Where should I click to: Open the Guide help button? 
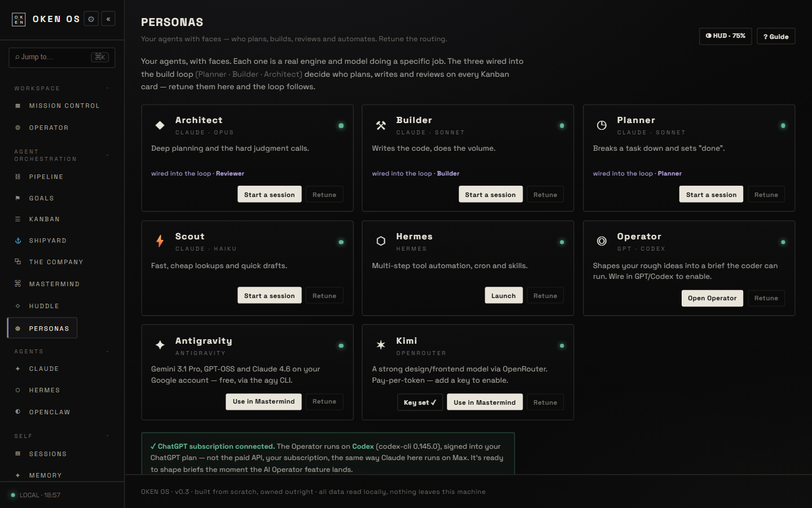[776, 36]
